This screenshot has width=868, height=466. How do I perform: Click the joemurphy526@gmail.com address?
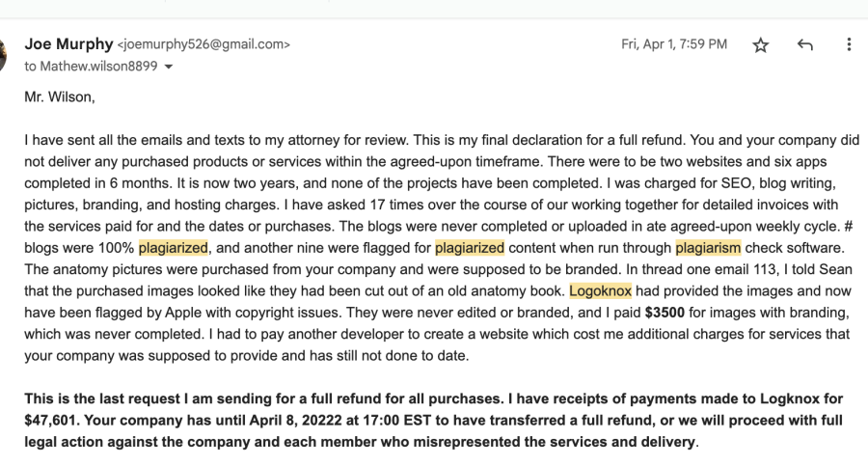203,44
